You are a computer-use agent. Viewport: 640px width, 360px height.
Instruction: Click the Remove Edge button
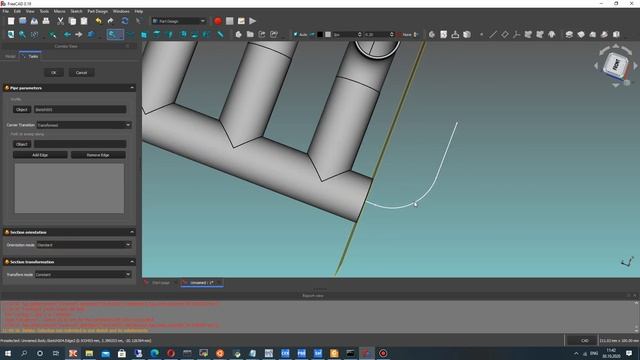(x=98, y=155)
